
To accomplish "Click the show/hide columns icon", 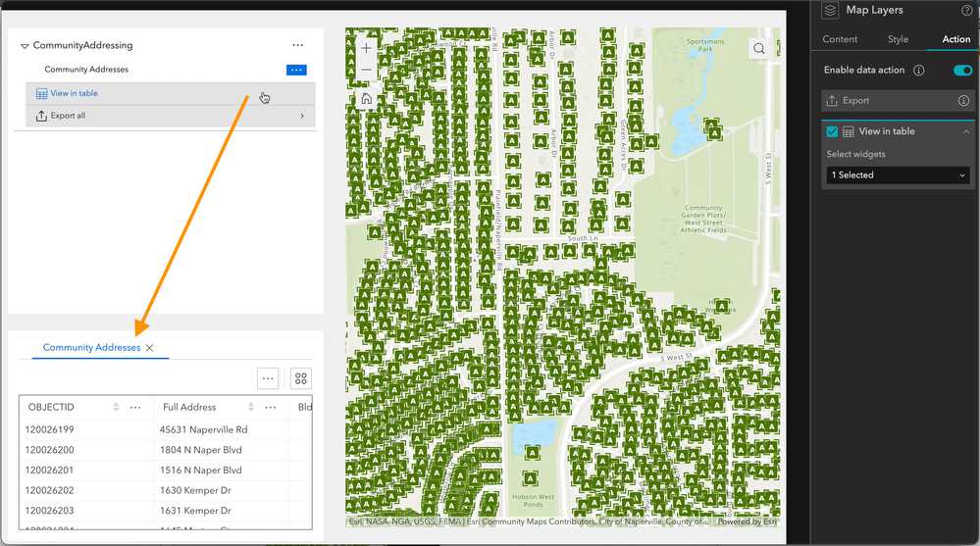I will pos(300,378).
